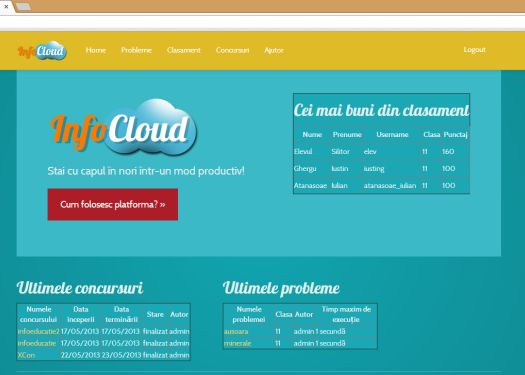Click the 'Ultimele concursuri' heading
The image size is (525, 375).
(80, 288)
